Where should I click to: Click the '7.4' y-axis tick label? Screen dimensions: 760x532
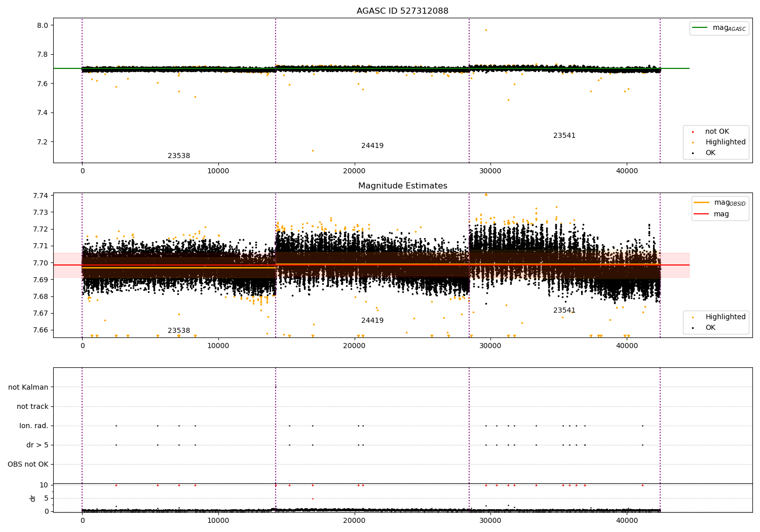click(x=43, y=113)
